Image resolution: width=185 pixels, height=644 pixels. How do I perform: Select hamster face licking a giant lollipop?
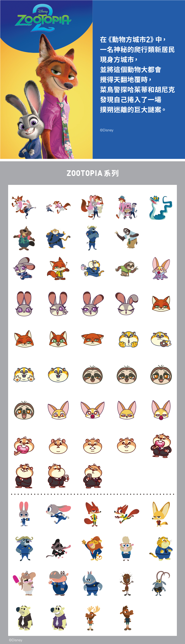tap(24, 446)
